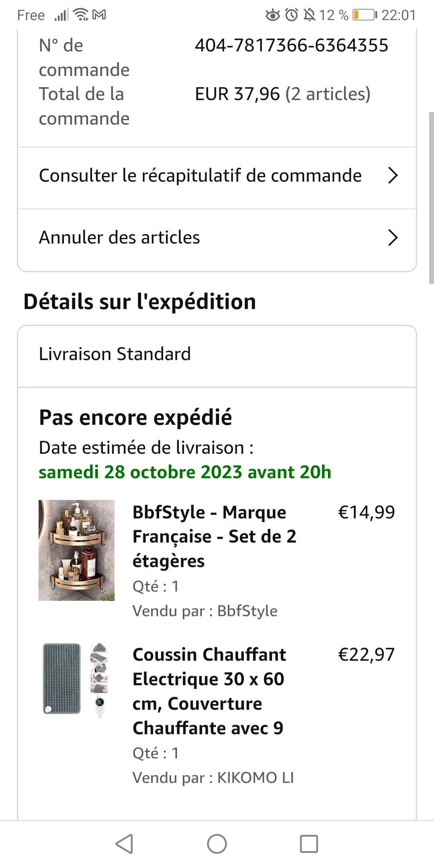Tap the muted bell status icon
Viewport: 434px width, 868px height.
pyautogui.click(x=309, y=15)
